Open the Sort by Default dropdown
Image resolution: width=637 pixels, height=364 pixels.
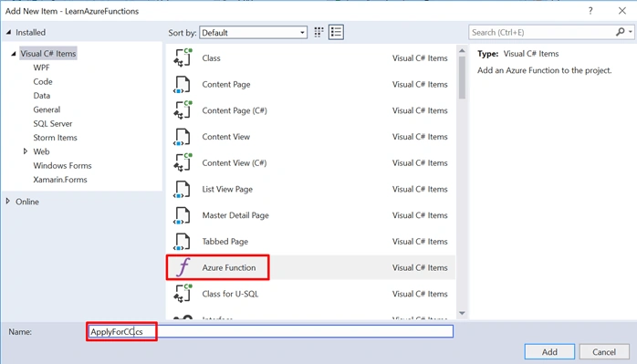click(x=253, y=33)
